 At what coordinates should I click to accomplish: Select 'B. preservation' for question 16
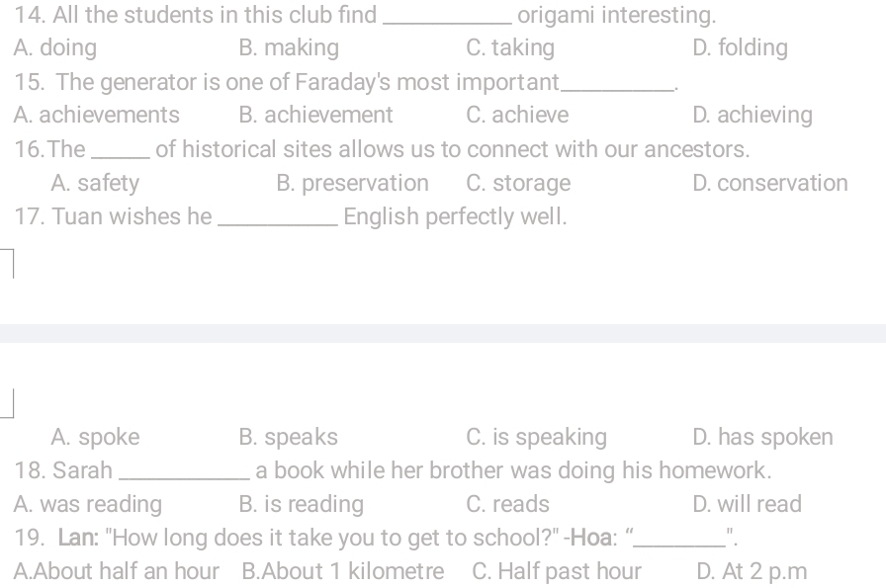click(x=353, y=183)
